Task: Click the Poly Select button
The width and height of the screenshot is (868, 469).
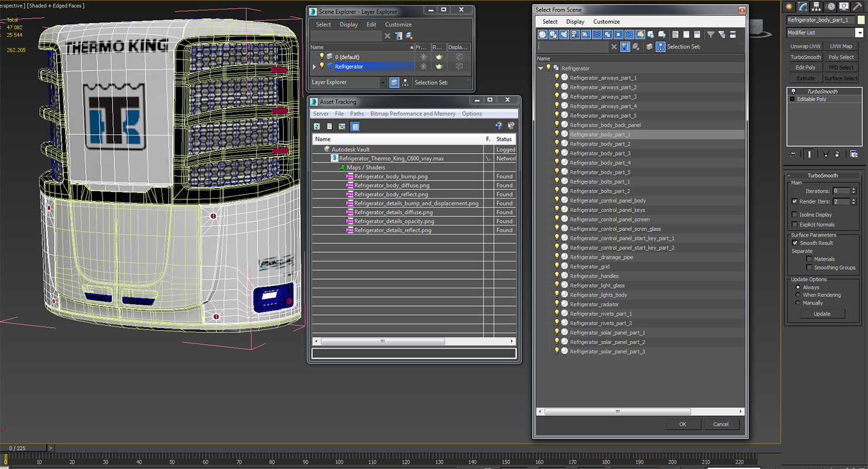Action: pos(841,57)
